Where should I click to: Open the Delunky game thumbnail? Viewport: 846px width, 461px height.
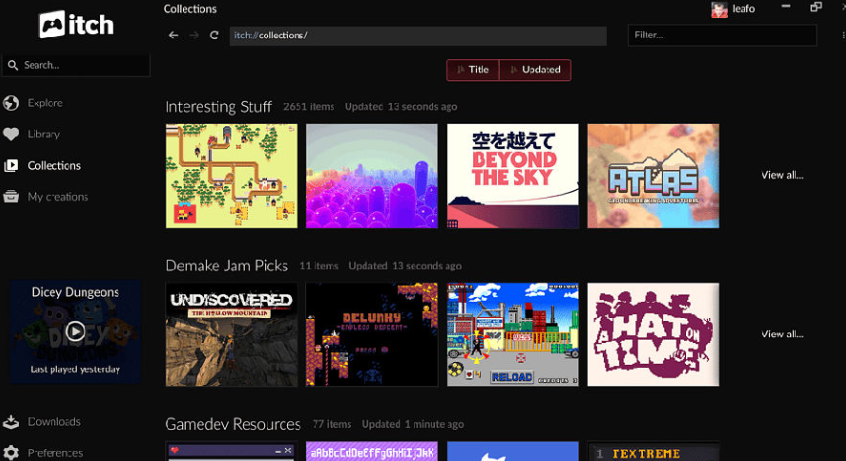pos(372,335)
